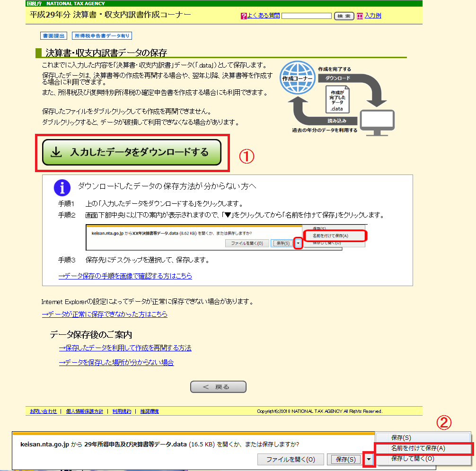Open the 個人情報保護方針 footer link

point(85,411)
